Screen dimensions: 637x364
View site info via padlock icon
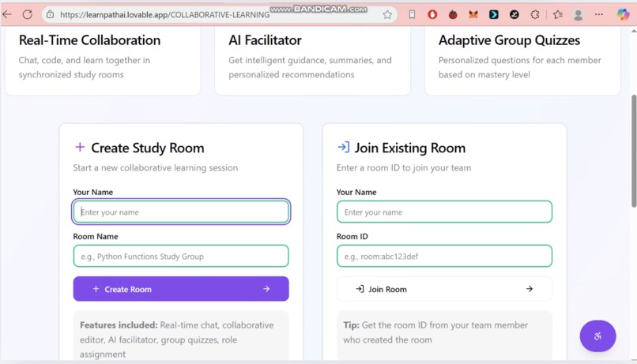coord(50,15)
